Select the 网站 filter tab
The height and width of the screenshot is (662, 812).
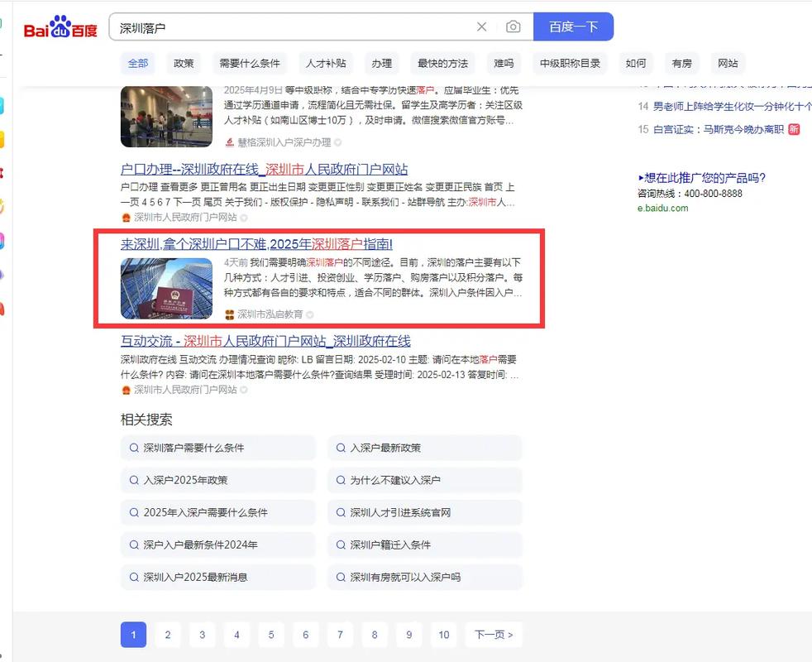coord(728,63)
